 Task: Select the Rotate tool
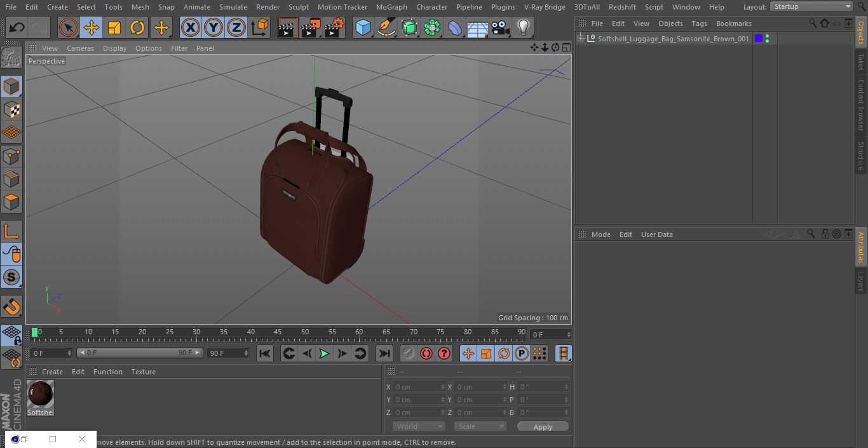point(137,28)
